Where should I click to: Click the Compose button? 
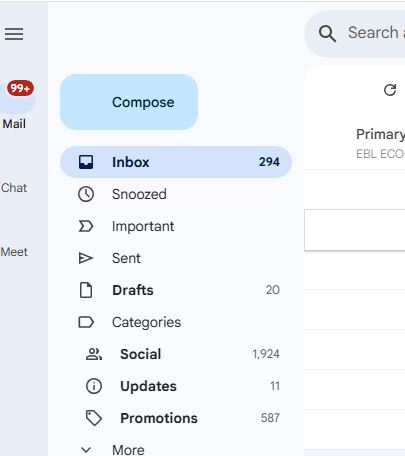coord(129,102)
